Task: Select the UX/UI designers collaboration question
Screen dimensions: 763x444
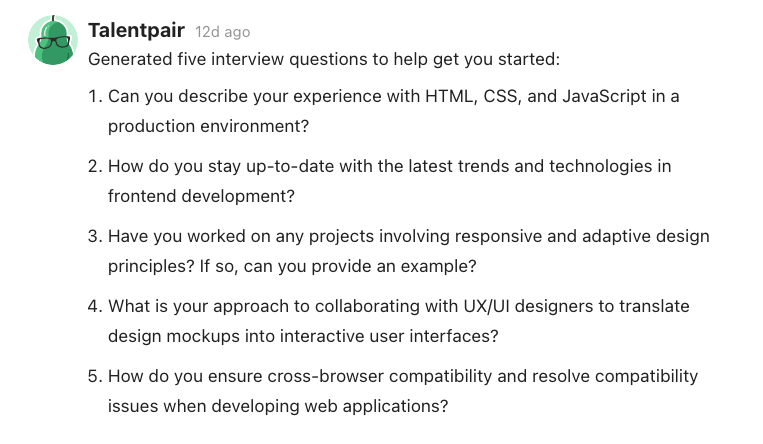Action: pyautogui.click(x=398, y=307)
